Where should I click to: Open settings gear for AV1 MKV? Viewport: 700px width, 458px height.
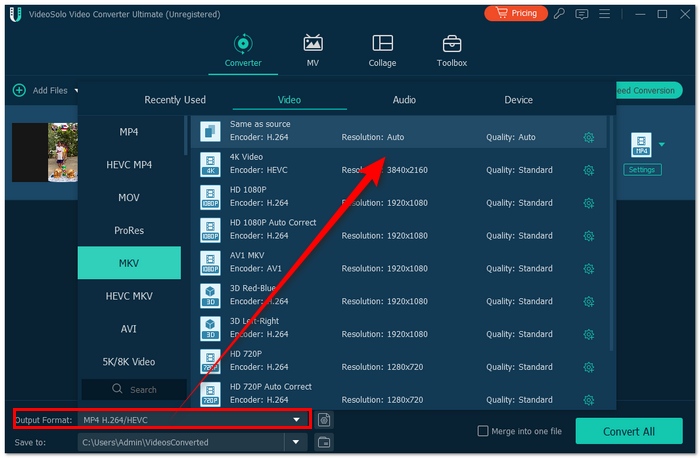click(x=589, y=269)
